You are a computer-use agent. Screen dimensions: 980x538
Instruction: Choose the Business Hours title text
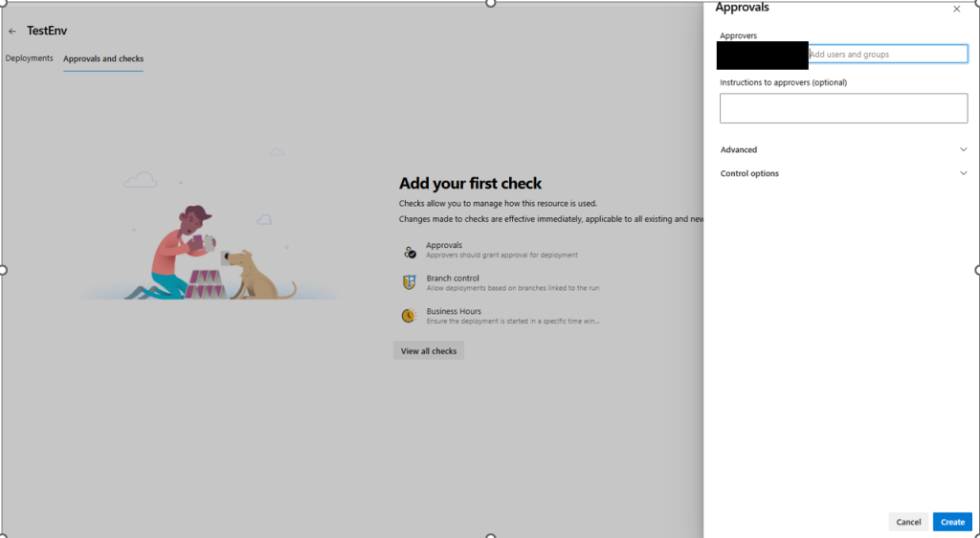454,311
